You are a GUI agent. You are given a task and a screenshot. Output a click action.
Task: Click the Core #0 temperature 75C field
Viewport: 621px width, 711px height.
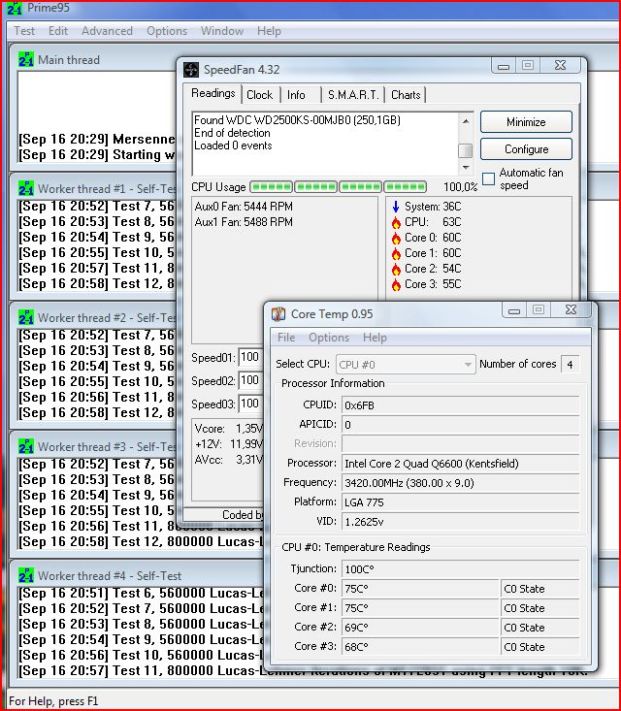coord(420,589)
